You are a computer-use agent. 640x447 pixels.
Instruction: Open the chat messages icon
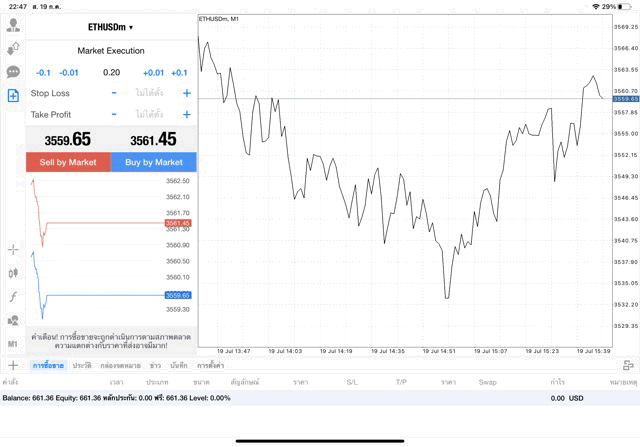coord(13,72)
